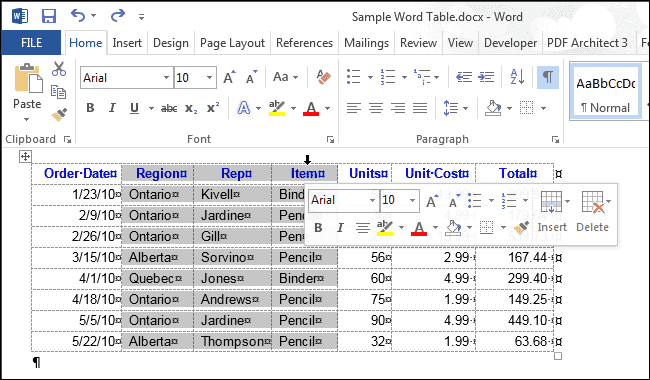This screenshot has height=380, width=650.
Task: Cut selection with the scissors icon
Action: (x=59, y=69)
